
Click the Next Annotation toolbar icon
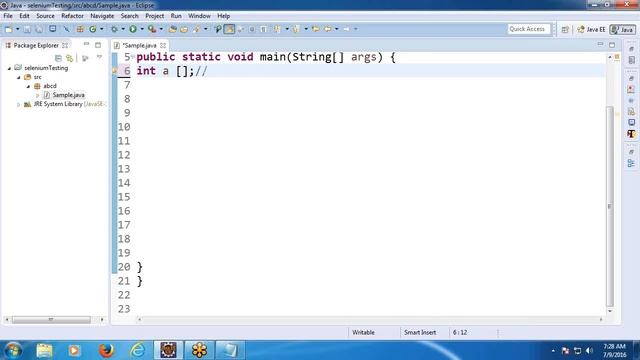[x=278, y=29]
